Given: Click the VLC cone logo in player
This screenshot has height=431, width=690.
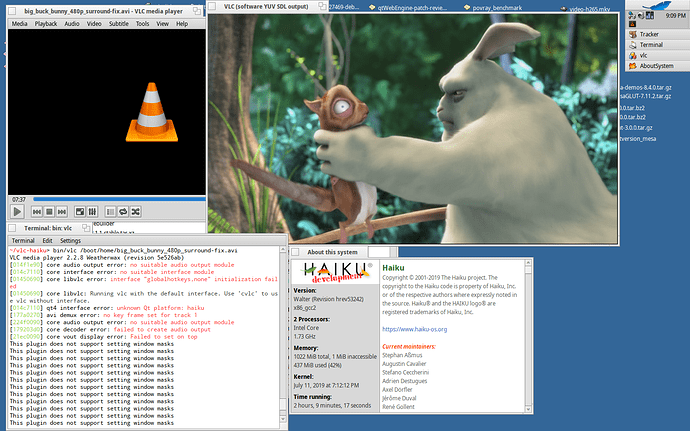Looking at the screenshot, I should point(152,112).
